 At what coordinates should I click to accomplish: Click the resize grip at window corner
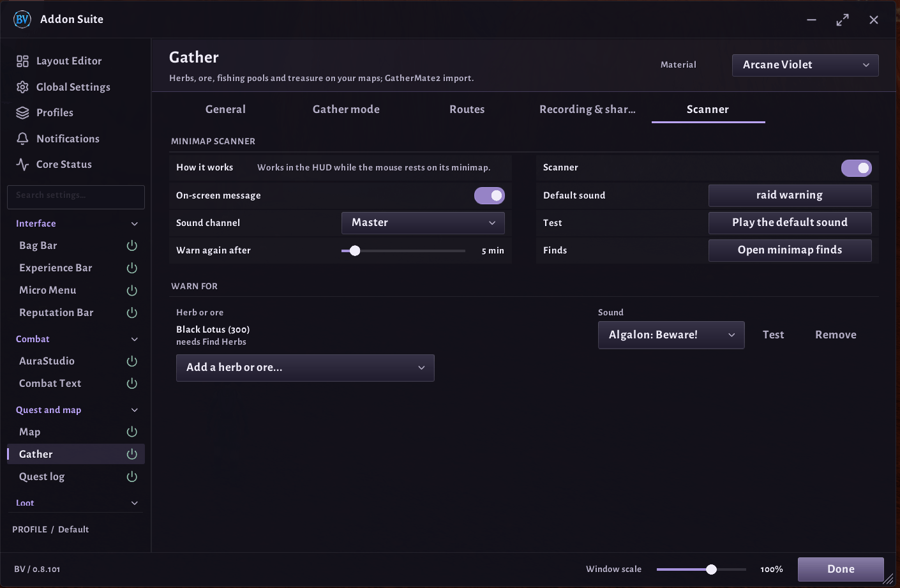[888, 578]
